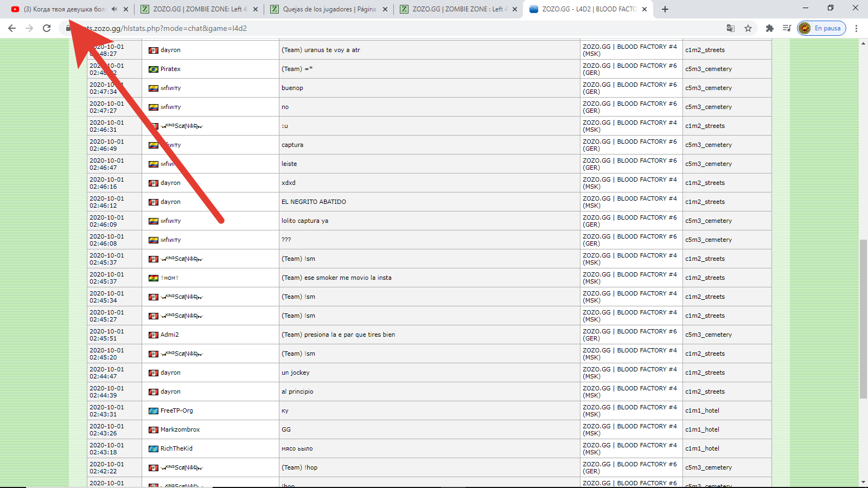Image resolution: width=868 pixels, height=488 pixels.
Task: Open player Piratex's profile
Action: pyautogui.click(x=170, y=69)
